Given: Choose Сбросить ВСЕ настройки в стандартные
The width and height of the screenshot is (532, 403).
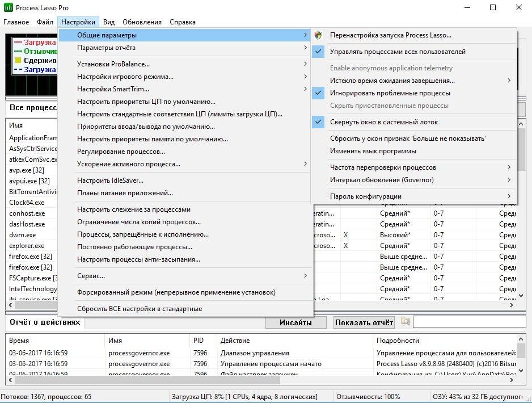Looking at the screenshot, I should pyautogui.click(x=185, y=309).
